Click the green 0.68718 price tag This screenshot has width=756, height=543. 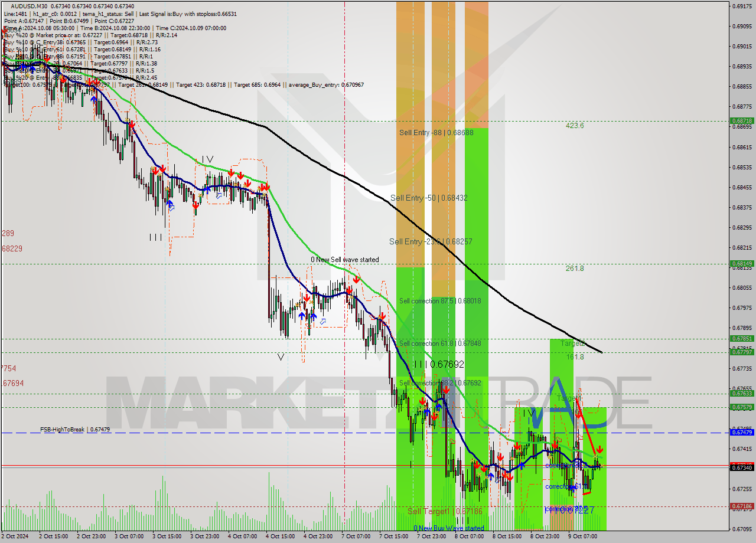[742, 120]
